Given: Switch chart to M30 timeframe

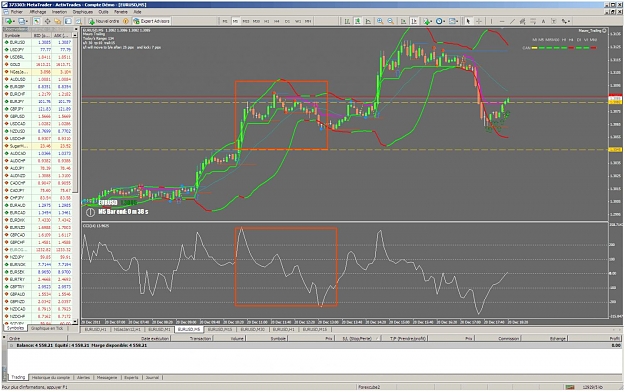Looking at the screenshot, I should 256,21.
